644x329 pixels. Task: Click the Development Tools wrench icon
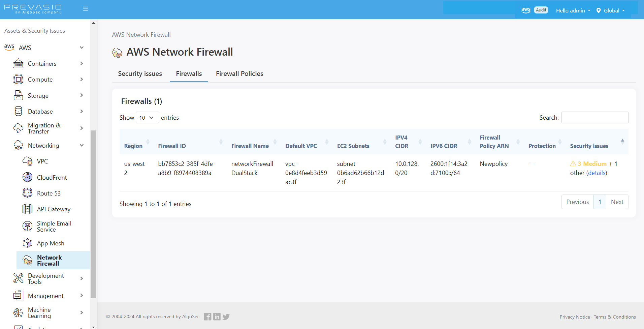(x=19, y=278)
